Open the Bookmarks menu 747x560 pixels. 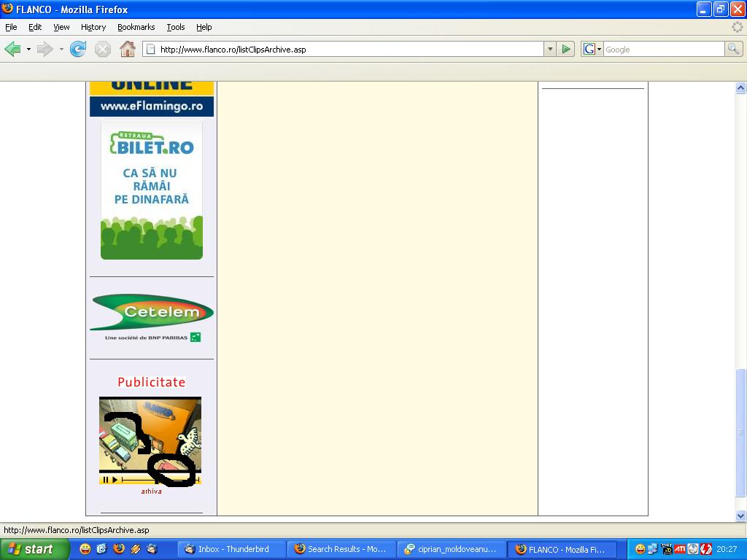[x=136, y=27]
